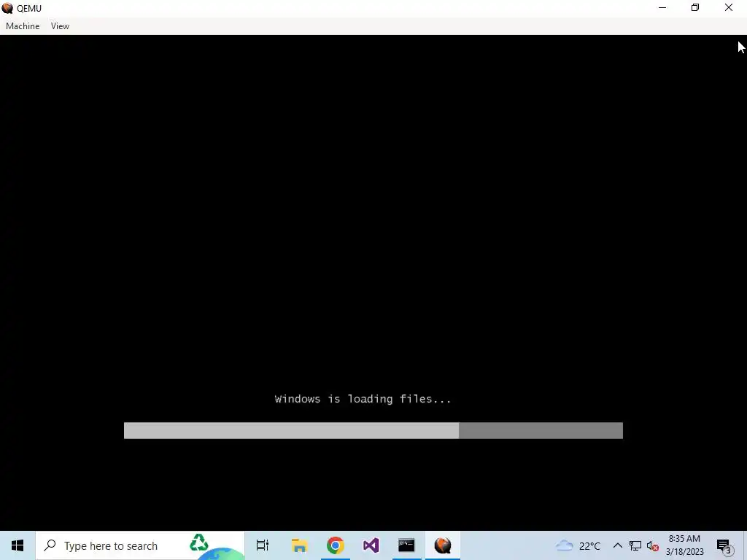The width and height of the screenshot is (747, 560).
Task: Switch to Command Prompt on the taskbar
Action: [406, 545]
